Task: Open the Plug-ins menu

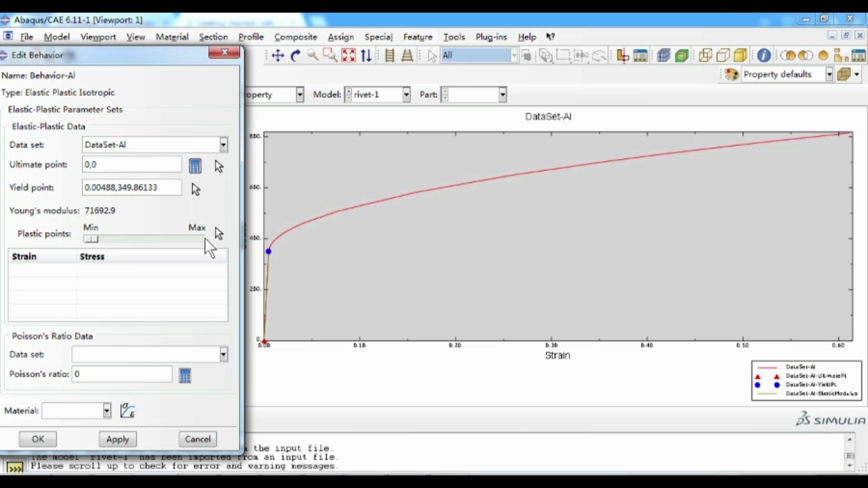Action: 491,37
